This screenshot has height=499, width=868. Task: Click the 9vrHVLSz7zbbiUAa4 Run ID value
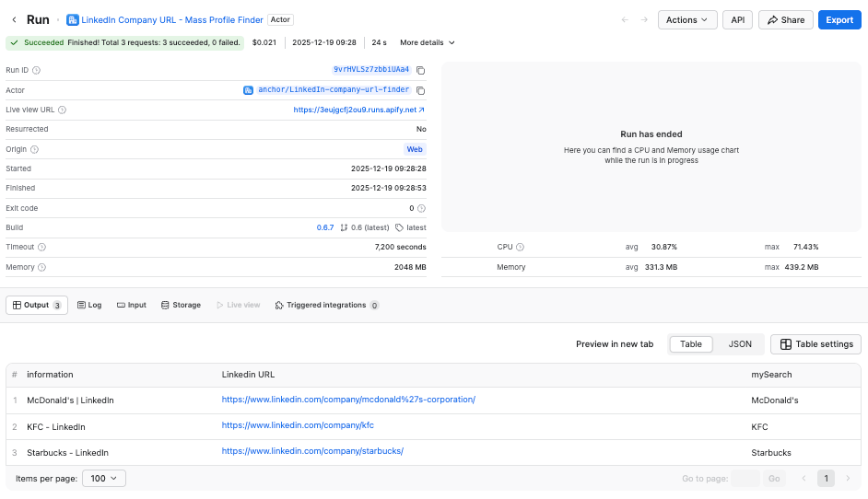(x=371, y=70)
